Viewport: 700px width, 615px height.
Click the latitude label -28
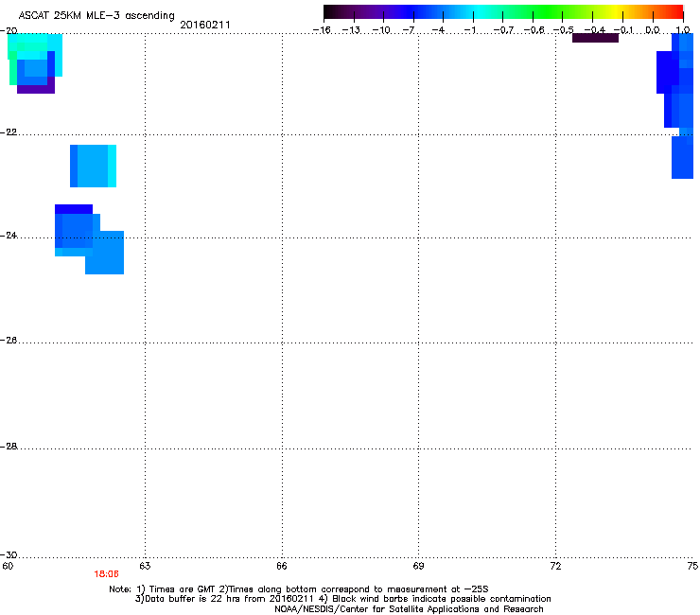pyautogui.click(x=9, y=447)
